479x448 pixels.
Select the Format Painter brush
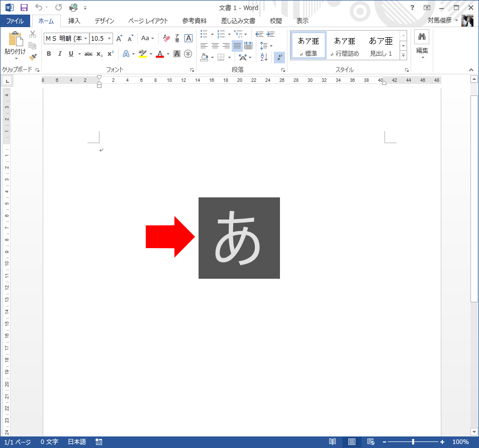(32, 57)
